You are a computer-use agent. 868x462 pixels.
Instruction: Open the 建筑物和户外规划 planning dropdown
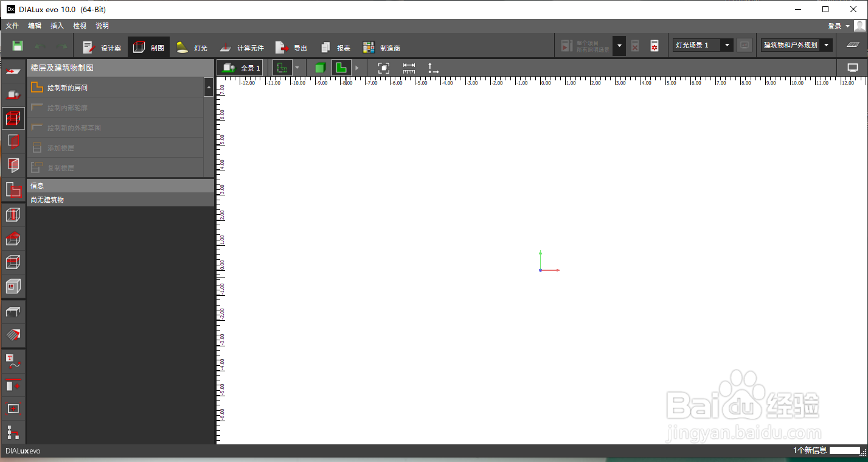(797, 45)
